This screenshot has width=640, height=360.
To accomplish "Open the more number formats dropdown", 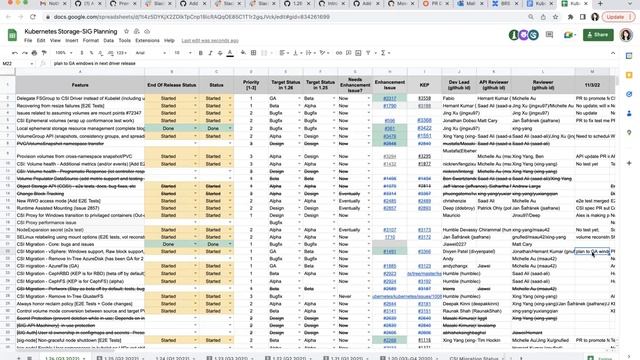I will (x=122, y=53).
